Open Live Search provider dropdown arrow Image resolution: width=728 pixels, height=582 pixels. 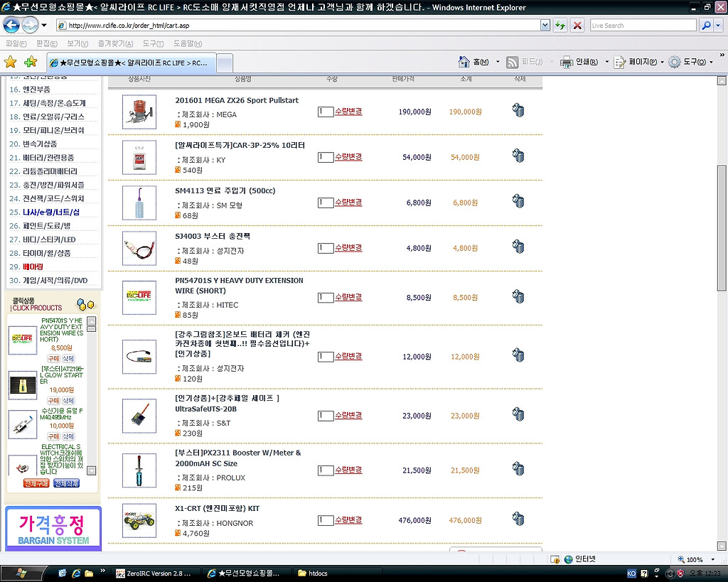click(x=719, y=26)
